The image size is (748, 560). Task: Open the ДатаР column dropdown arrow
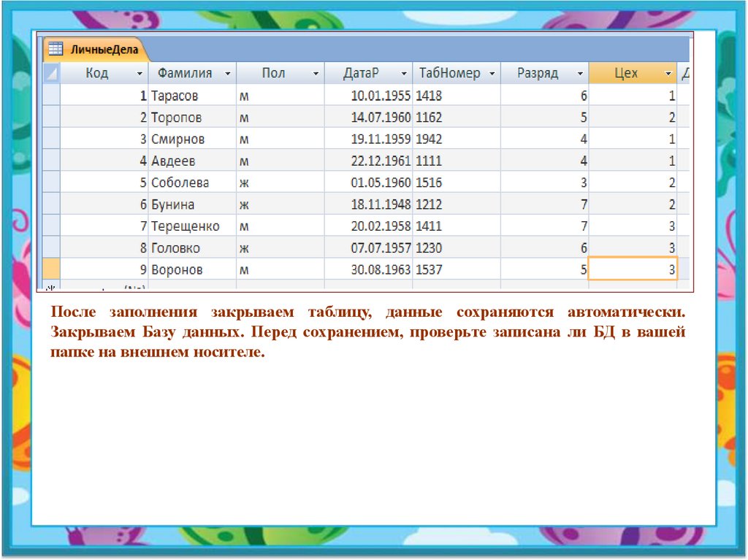coord(403,74)
